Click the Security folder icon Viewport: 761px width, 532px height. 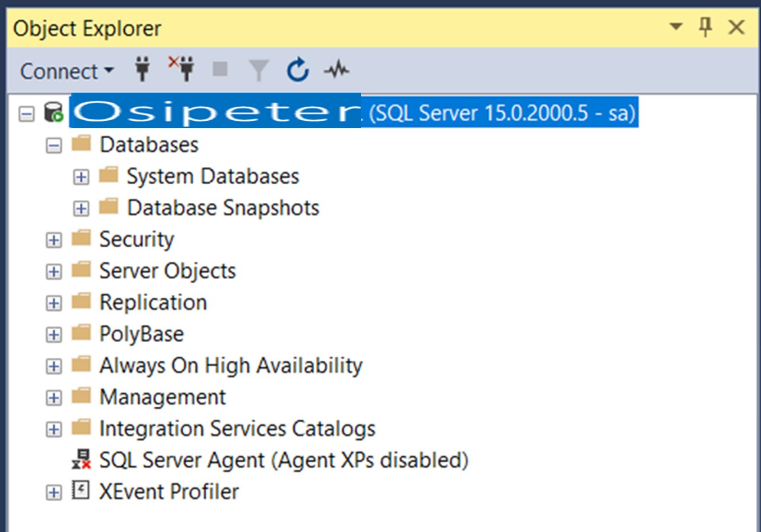click(81, 238)
